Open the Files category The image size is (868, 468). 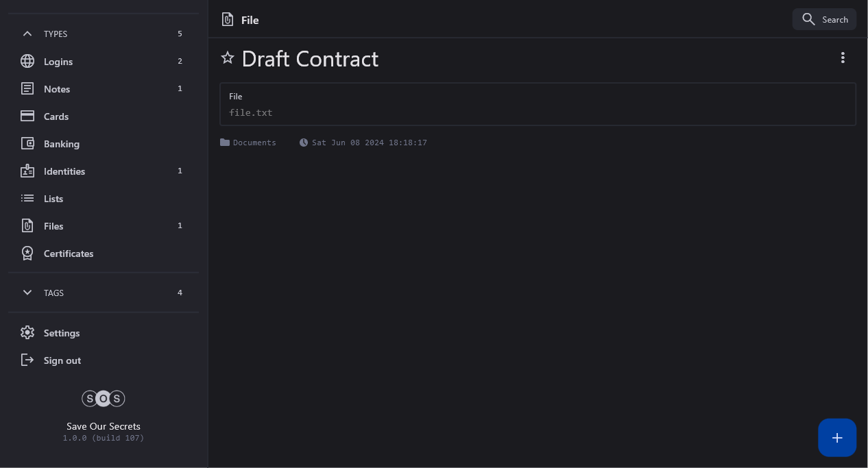pyautogui.click(x=53, y=226)
